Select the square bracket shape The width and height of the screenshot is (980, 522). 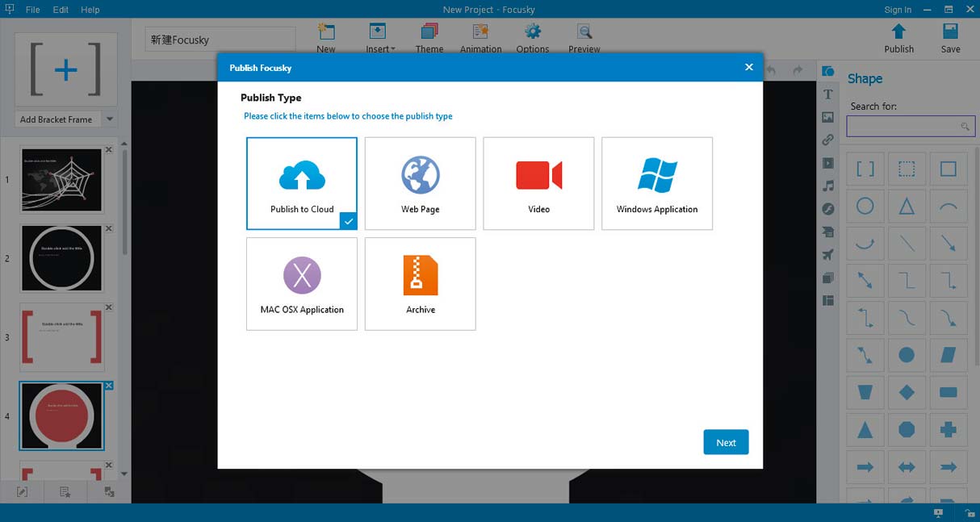(865, 169)
